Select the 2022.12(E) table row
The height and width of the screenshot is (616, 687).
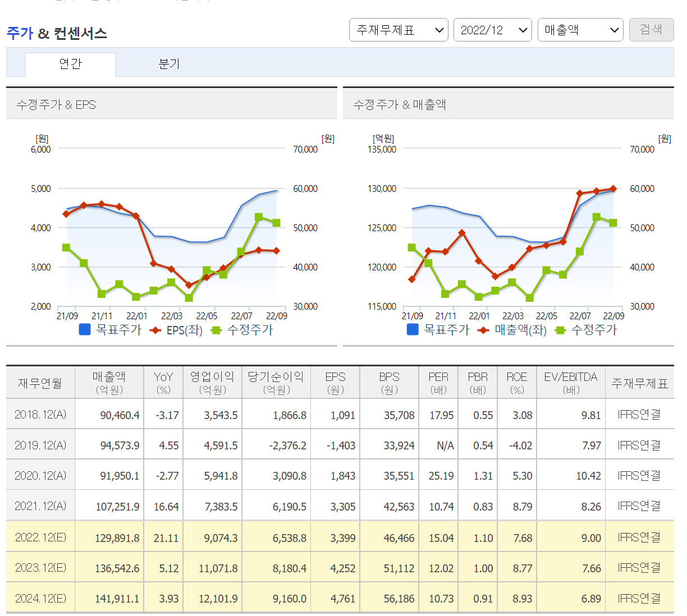pos(340,537)
